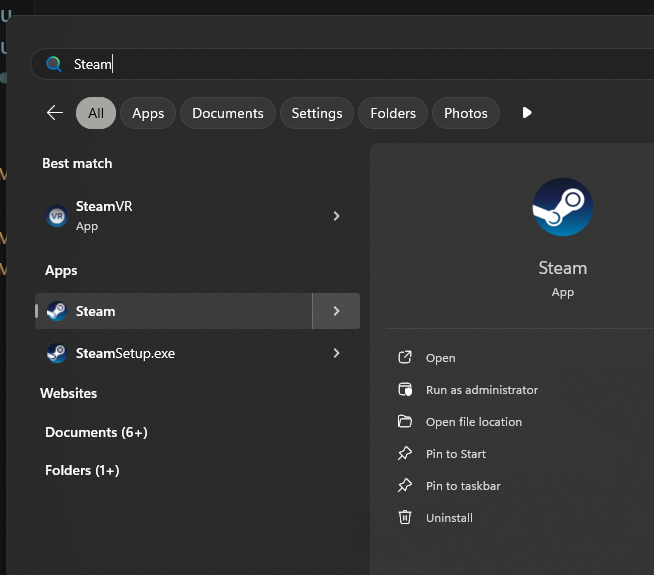
Task: Click the Uninstall trash icon
Action: (405, 517)
